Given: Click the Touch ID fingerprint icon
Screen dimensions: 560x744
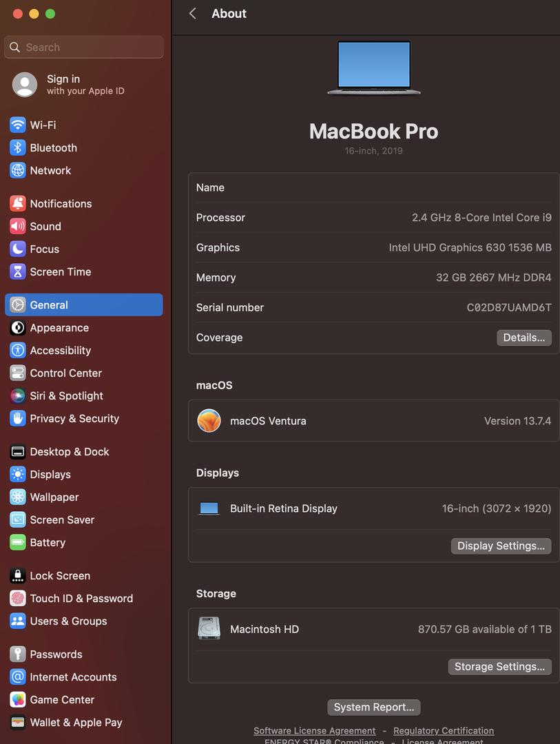Looking at the screenshot, I should click(17, 599).
